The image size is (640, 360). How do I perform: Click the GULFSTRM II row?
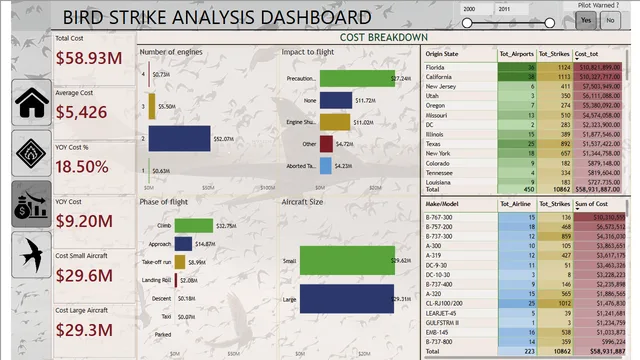tap(524, 323)
